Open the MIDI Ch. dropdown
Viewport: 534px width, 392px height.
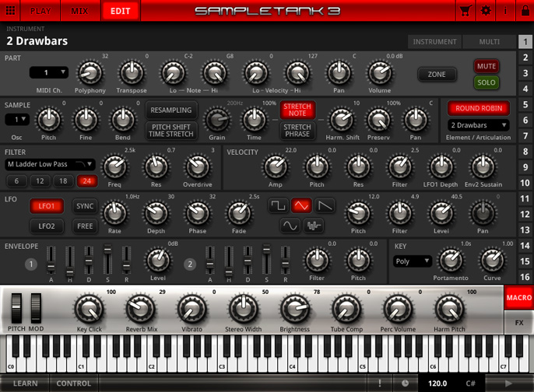[49, 72]
